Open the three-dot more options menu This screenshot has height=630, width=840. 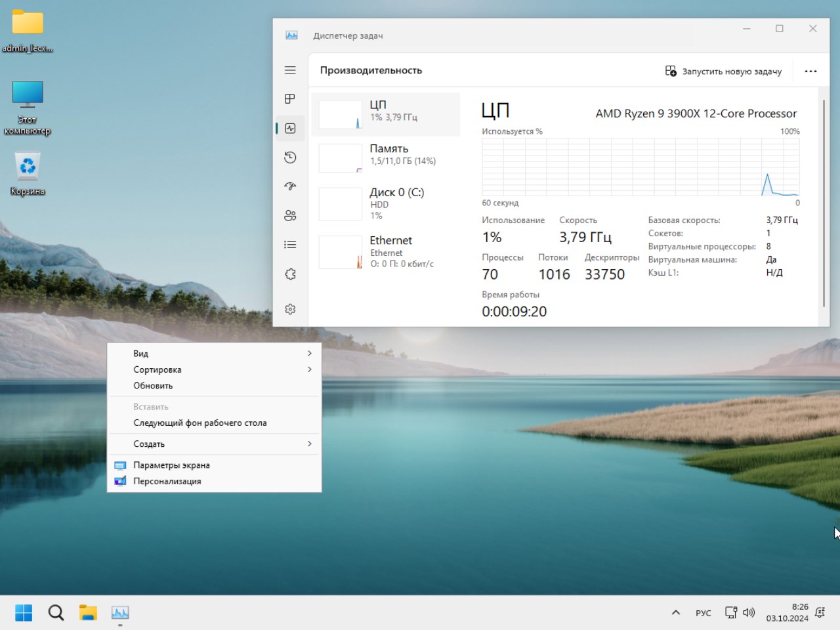pyautogui.click(x=811, y=71)
